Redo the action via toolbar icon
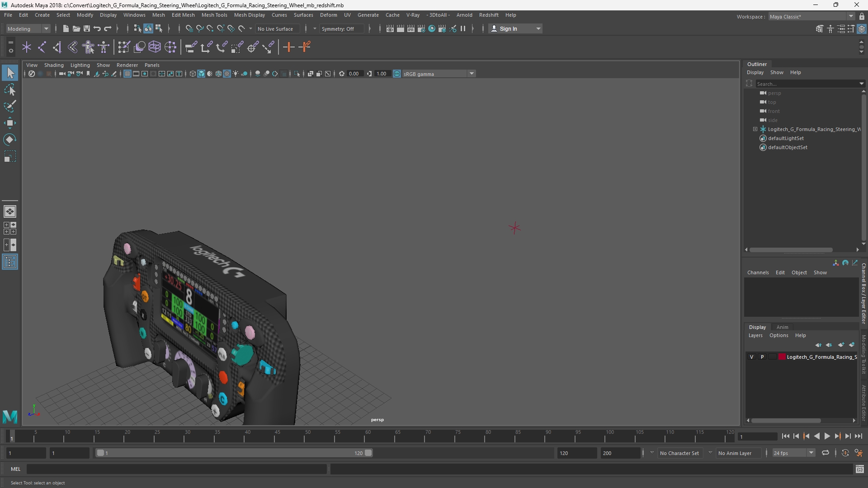Viewport: 868px width, 488px height. [108, 28]
